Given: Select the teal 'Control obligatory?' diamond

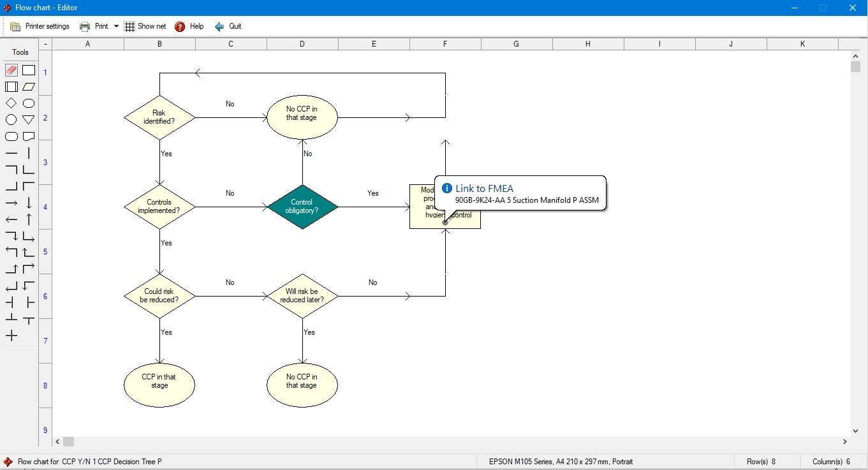Looking at the screenshot, I should point(302,207).
